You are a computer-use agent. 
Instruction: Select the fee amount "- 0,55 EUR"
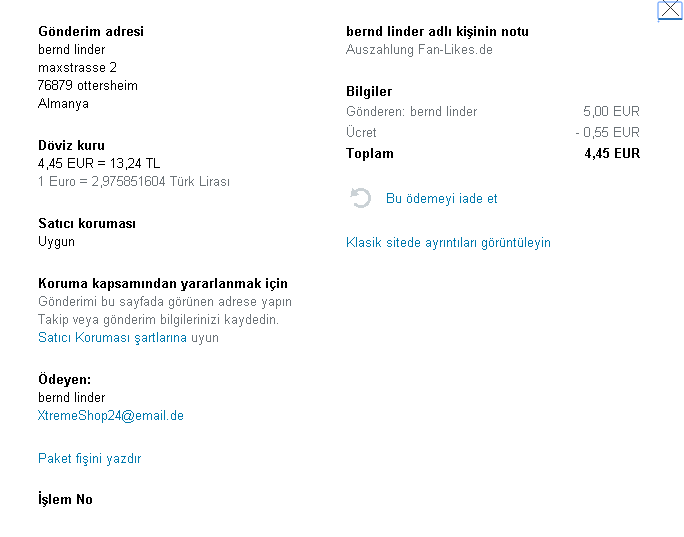pos(607,132)
